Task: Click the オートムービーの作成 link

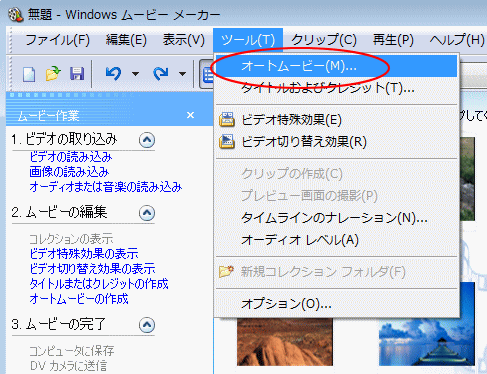Action: point(79,299)
